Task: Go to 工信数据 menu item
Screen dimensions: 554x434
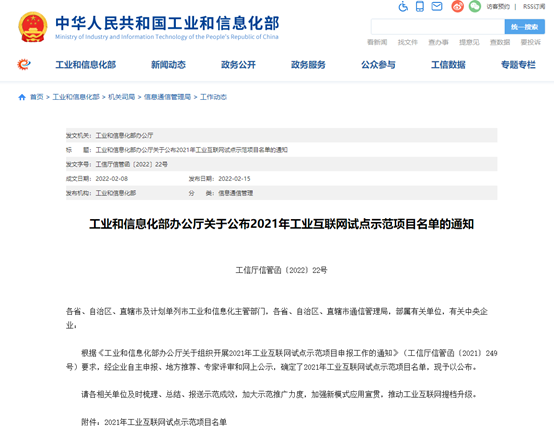Action: [x=448, y=65]
